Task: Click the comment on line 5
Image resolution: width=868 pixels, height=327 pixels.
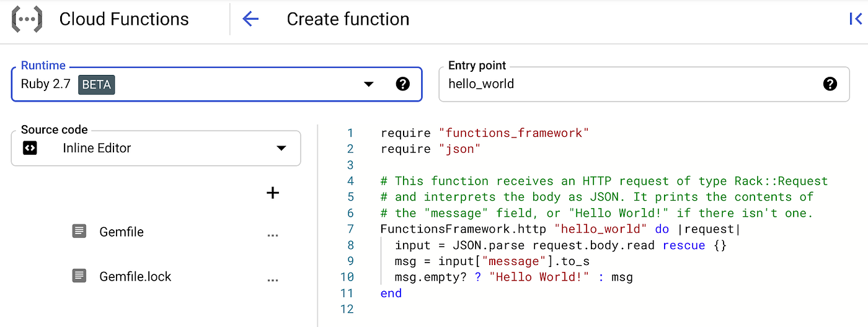Action: 597,197
